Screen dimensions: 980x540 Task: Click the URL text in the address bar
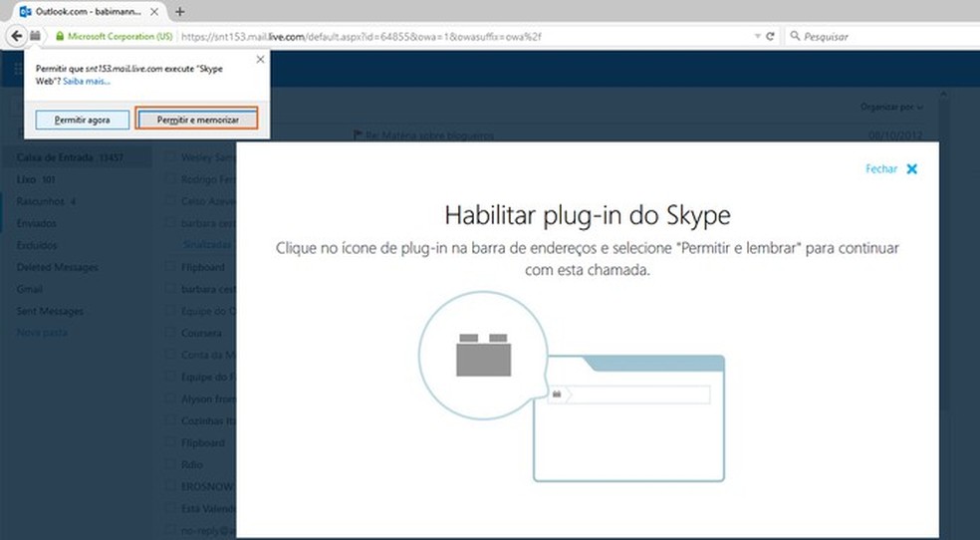pyautogui.click(x=362, y=37)
